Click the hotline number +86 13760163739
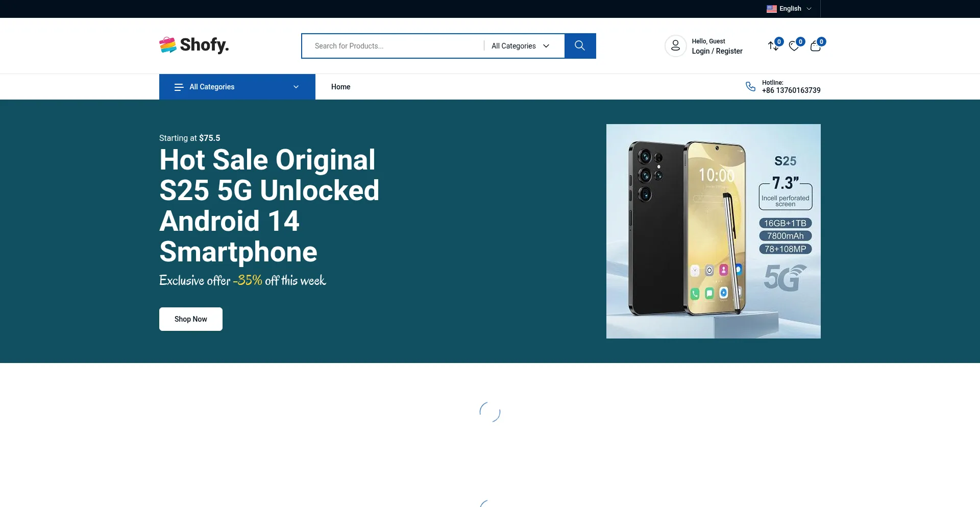This screenshot has height=507, width=980. (791, 90)
